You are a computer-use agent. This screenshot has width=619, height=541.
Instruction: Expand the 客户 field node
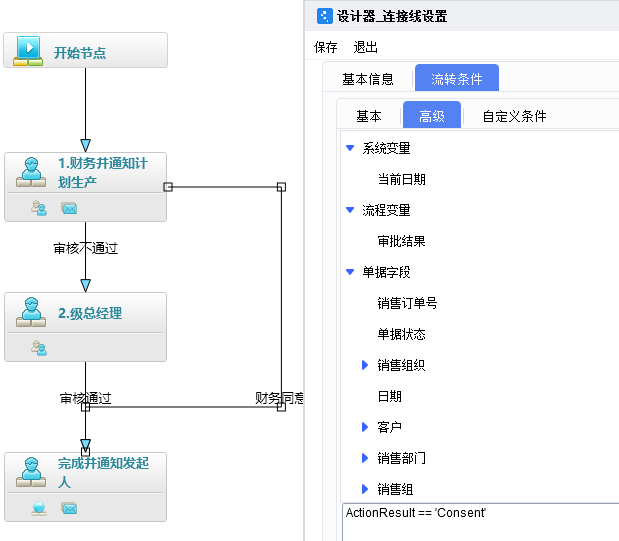(365, 427)
